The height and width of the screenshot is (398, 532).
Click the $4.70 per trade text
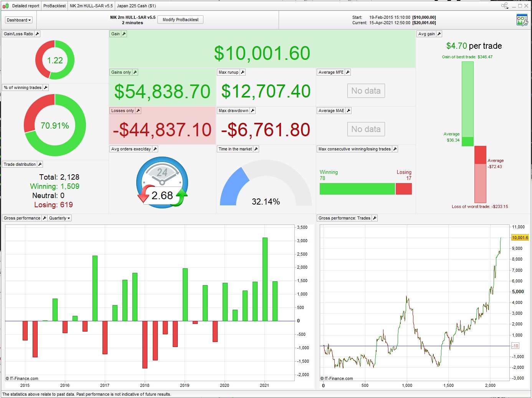[x=474, y=46]
